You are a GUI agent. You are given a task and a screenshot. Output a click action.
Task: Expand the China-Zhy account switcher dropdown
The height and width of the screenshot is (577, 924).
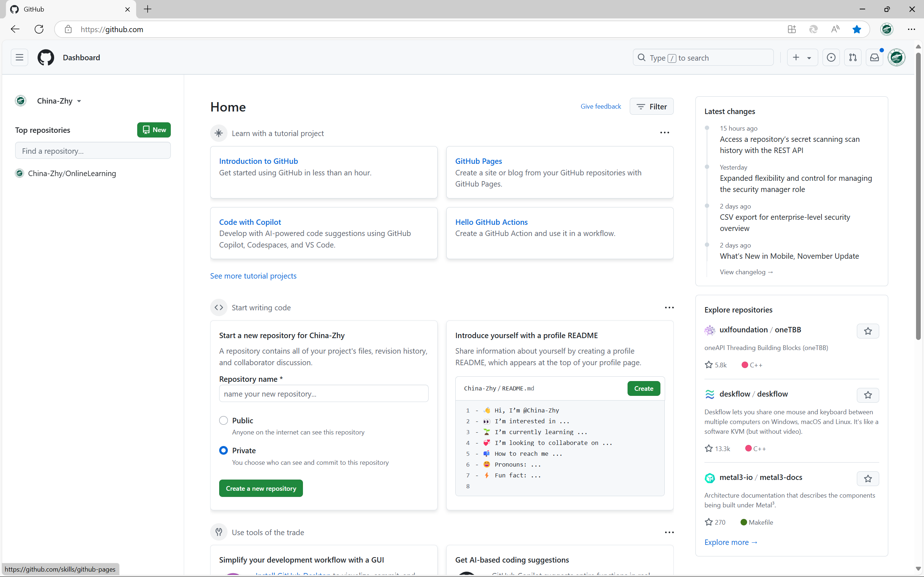(59, 101)
